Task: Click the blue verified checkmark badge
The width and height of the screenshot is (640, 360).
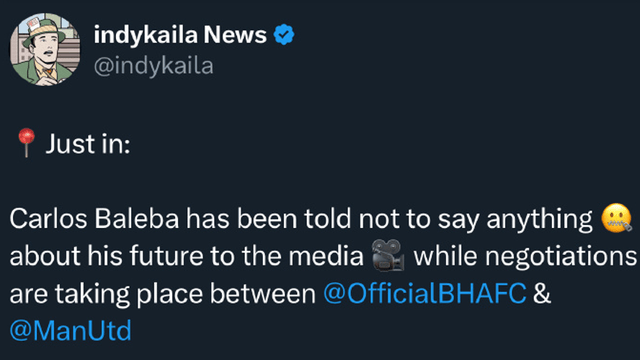Action: click(x=284, y=35)
